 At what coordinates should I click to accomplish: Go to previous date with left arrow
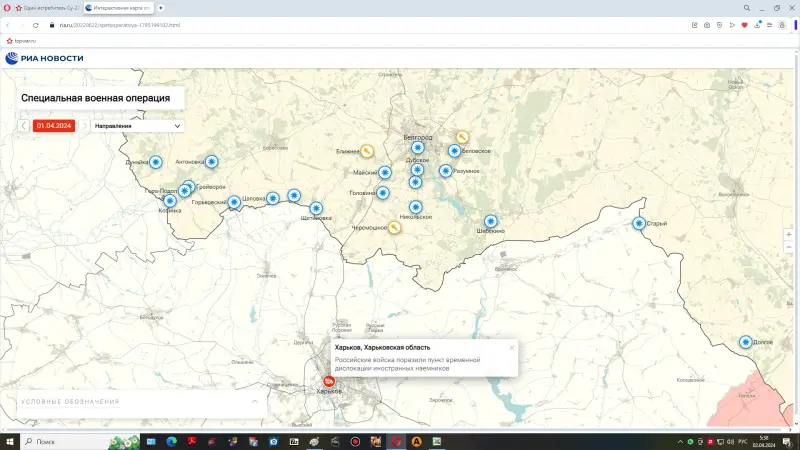coord(24,126)
